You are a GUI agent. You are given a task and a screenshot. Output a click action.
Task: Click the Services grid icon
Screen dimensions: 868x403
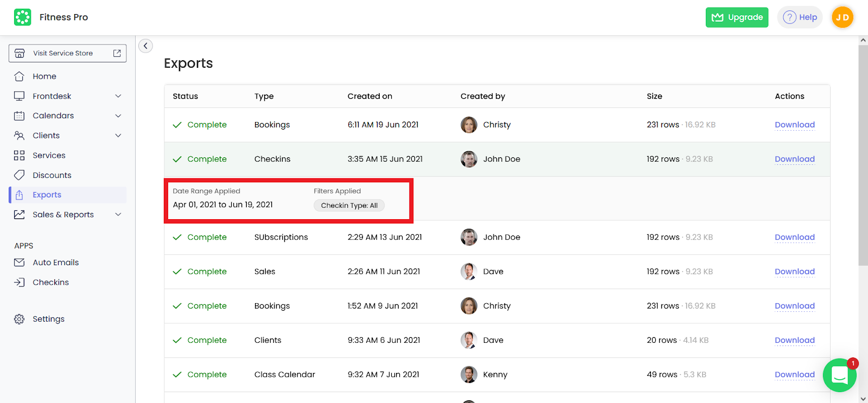point(20,155)
